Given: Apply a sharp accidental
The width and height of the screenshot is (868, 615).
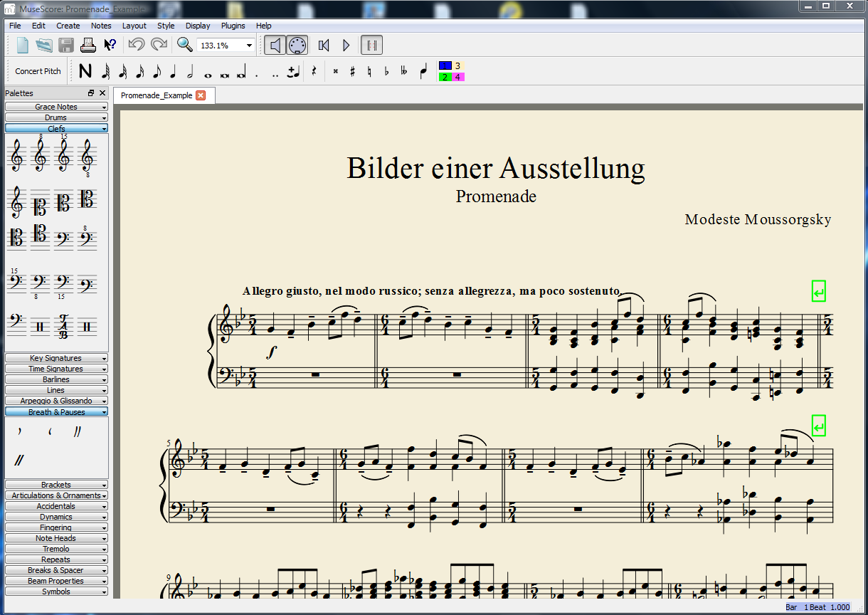Looking at the screenshot, I should (x=352, y=71).
